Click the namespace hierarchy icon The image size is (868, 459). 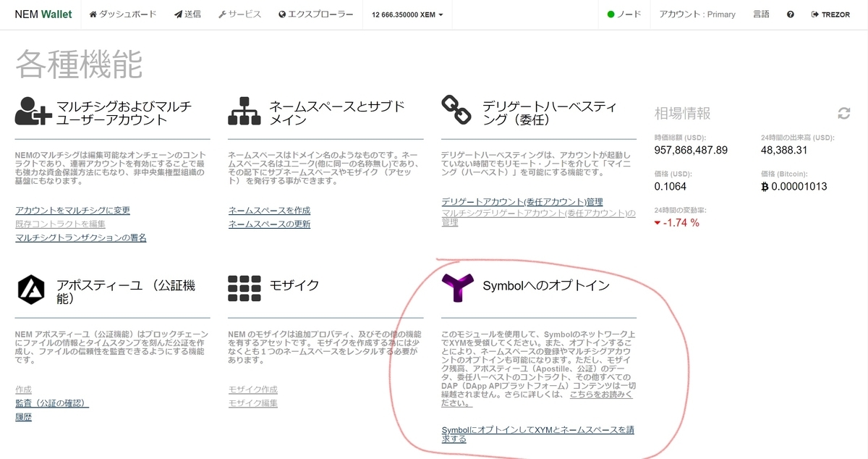coord(244,111)
